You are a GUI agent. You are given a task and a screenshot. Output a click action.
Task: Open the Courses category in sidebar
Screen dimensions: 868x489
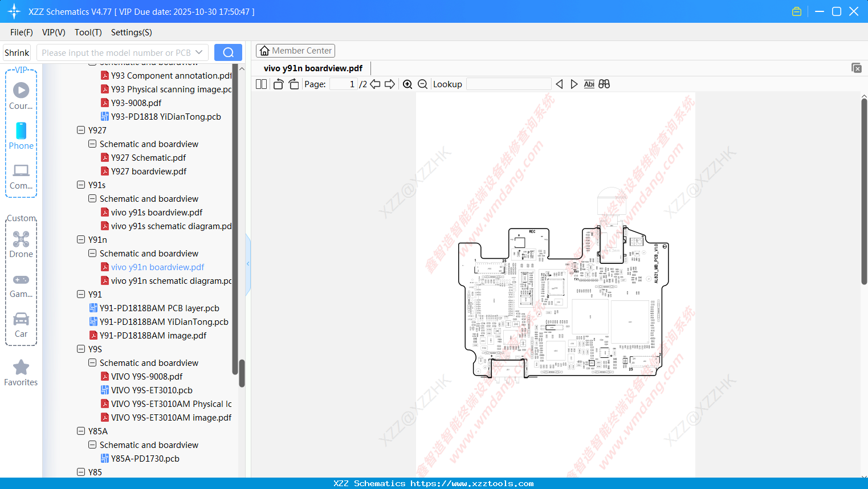click(x=21, y=96)
